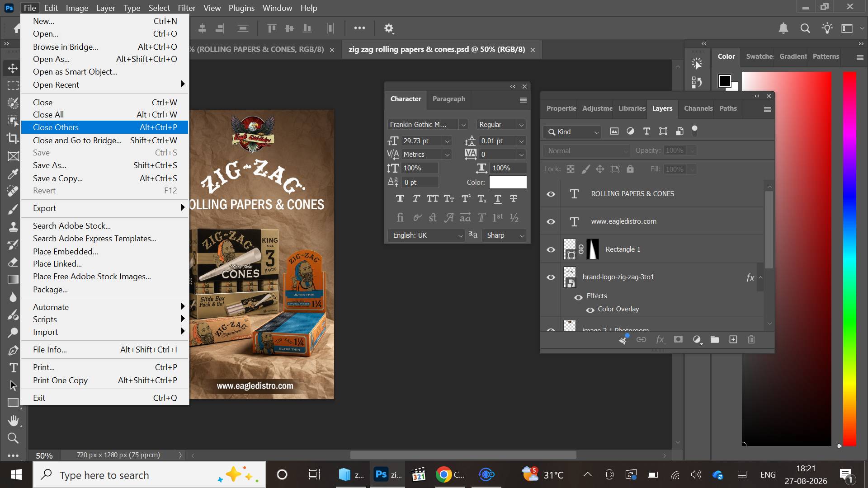The width and height of the screenshot is (868, 488).
Task: Add layer mask from Layers panel footer
Action: (x=678, y=339)
